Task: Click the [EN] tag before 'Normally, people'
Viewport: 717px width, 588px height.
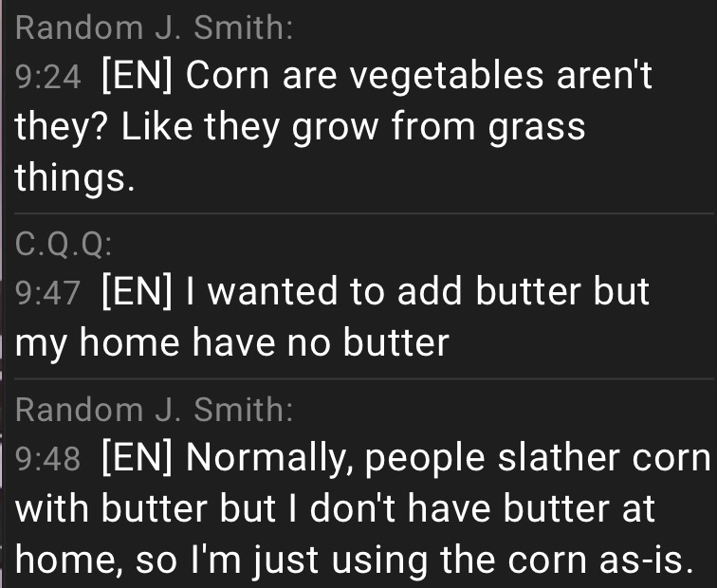Action: coord(137,457)
